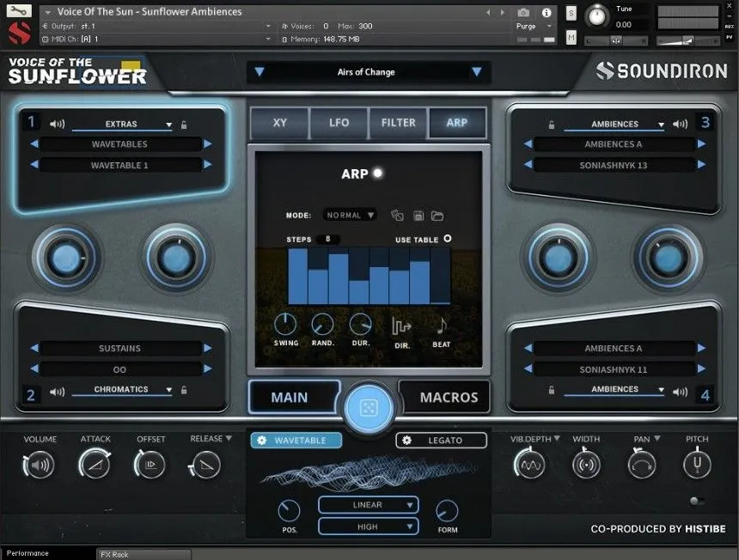
Task: Mute layer 3 speaker icon
Action: [680, 124]
